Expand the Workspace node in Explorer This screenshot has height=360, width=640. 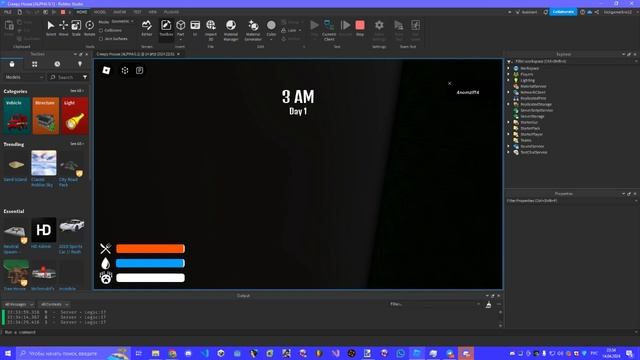click(509, 69)
